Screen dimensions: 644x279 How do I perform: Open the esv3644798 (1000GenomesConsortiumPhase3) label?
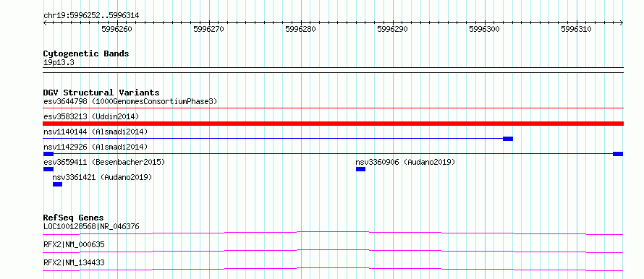coord(130,101)
